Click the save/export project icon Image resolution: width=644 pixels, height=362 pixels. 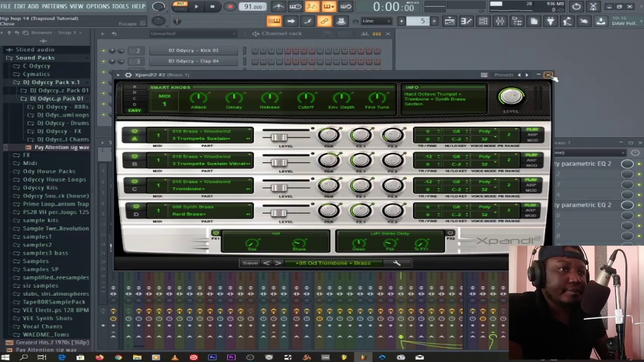tap(601, 21)
